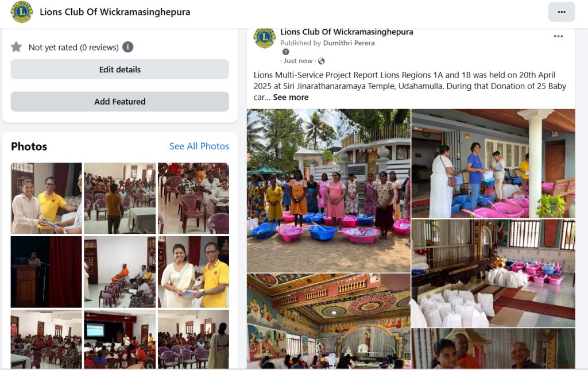Image resolution: width=588 pixels, height=370 pixels.
Task: Expand post text with See more
Action: (291, 97)
